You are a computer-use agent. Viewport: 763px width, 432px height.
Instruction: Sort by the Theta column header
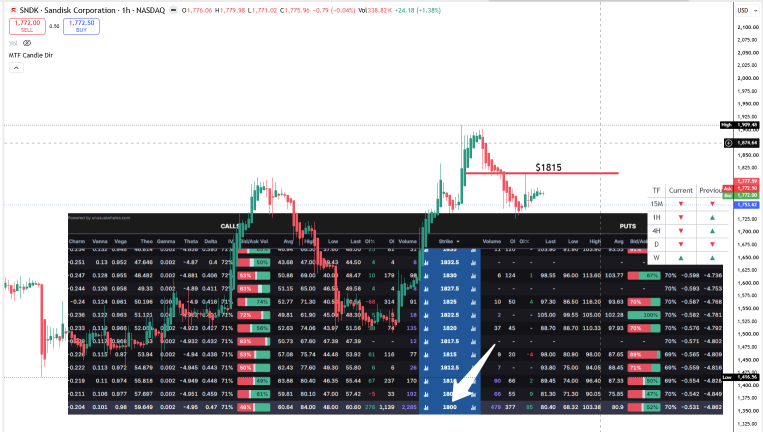[x=191, y=241]
